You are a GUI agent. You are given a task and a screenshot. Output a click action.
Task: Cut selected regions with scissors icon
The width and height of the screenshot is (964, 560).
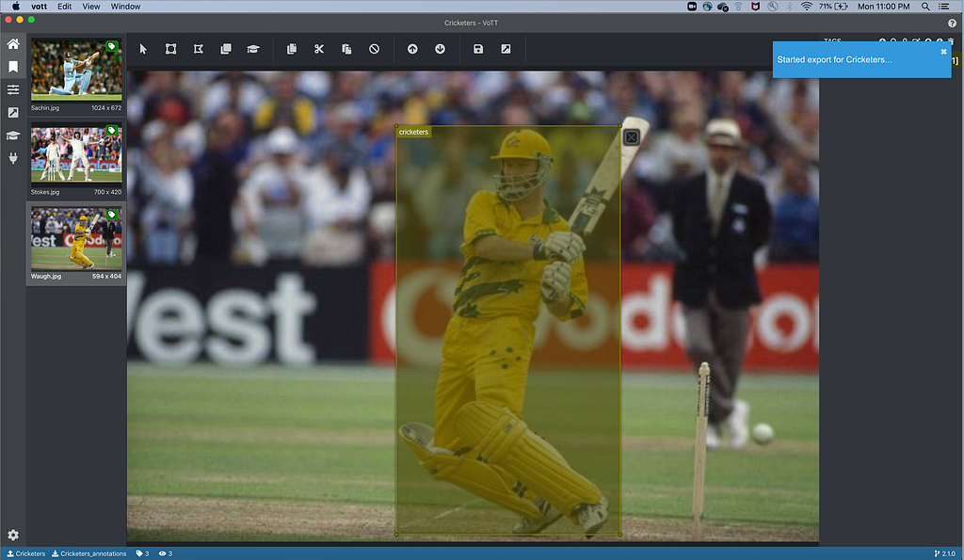click(x=319, y=49)
